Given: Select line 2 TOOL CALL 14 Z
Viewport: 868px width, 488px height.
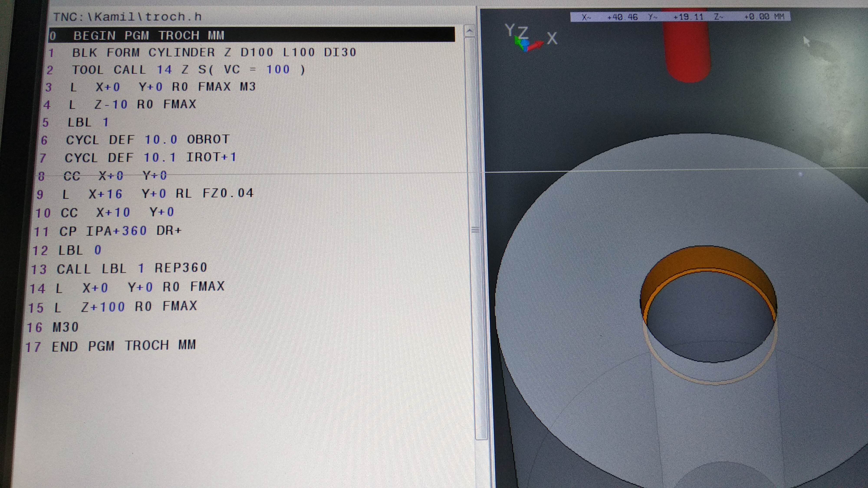Looking at the screenshot, I should 176,70.
